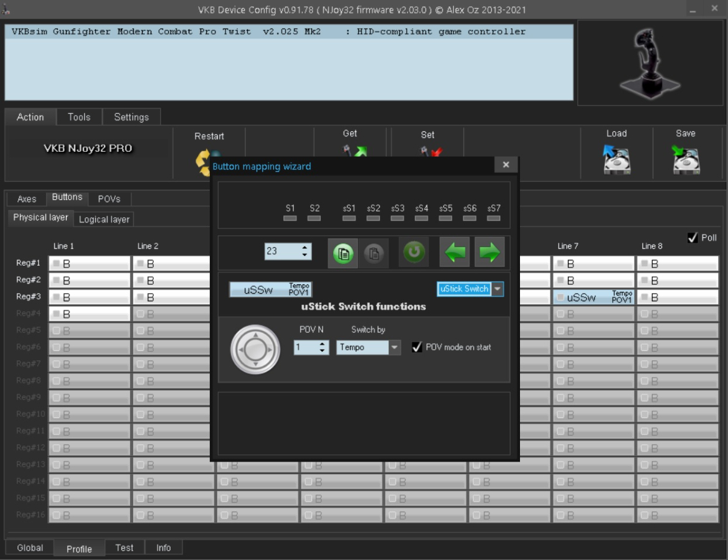
Task: Minimize the VKB Device Config window
Action: [x=693, y=9]
